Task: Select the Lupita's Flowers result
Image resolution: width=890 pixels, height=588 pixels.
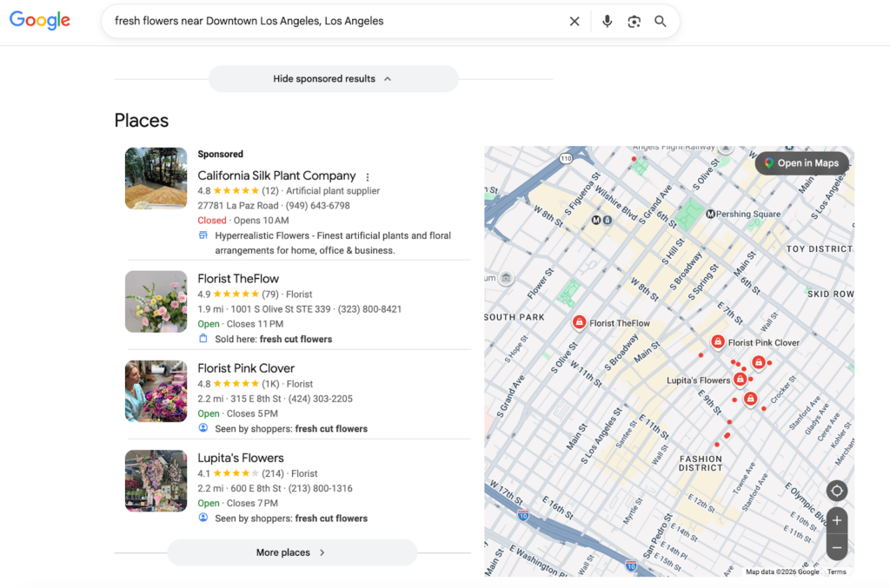Action: pos(241,458)
